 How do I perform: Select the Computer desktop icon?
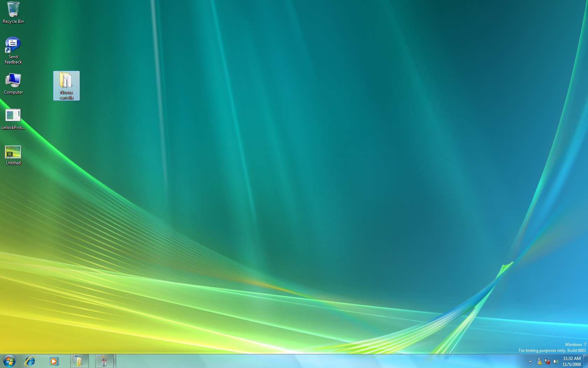(x=13, y=81)
